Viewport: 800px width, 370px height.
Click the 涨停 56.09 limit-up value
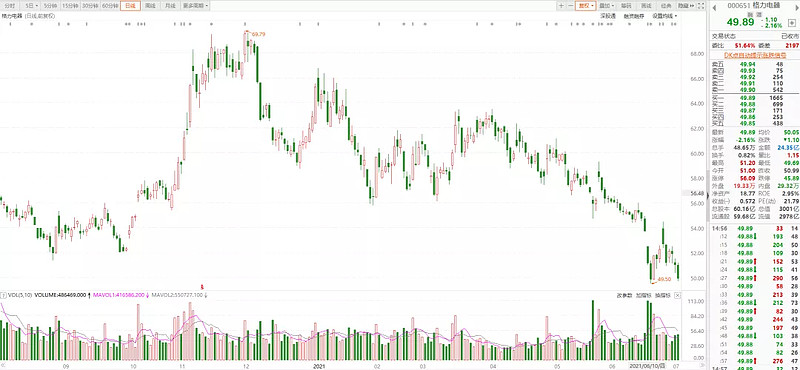(747, 179)
